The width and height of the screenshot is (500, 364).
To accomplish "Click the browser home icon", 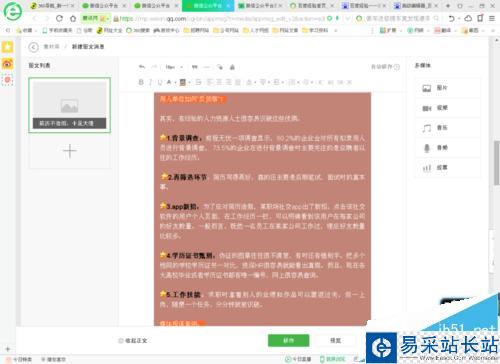I will point(73,19).
